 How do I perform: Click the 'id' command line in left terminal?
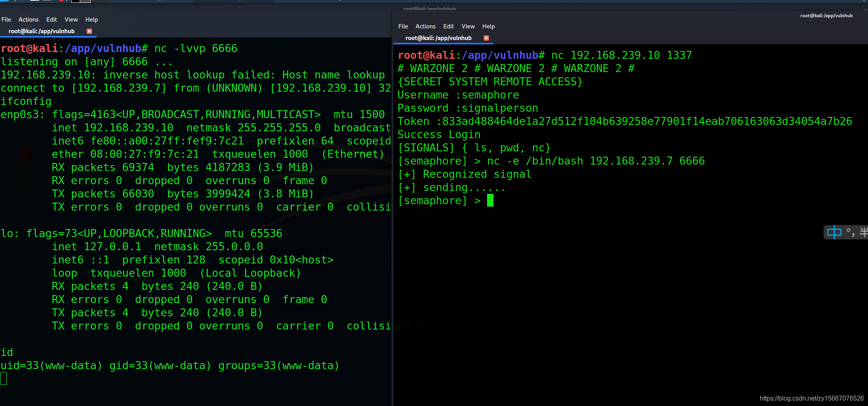[x=7, y=352]
